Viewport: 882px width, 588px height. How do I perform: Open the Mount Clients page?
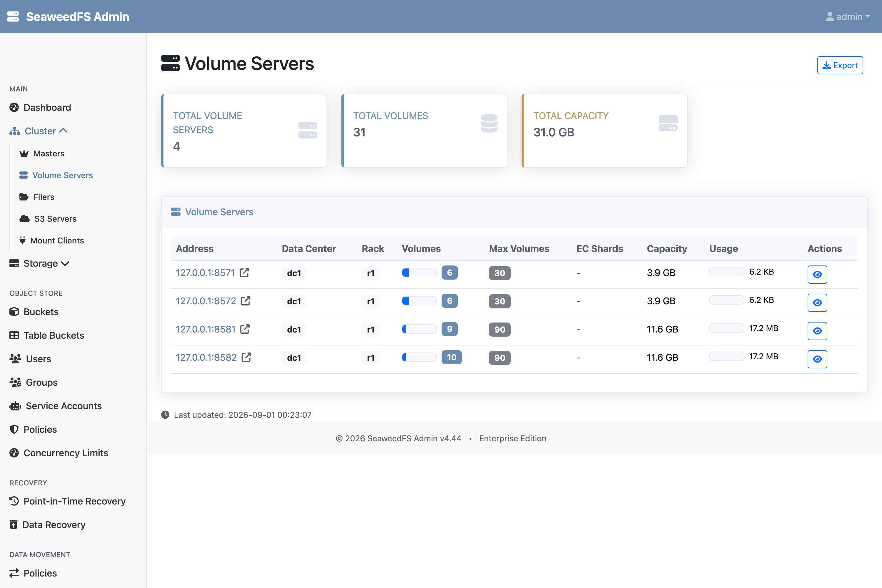pos(57,240)
